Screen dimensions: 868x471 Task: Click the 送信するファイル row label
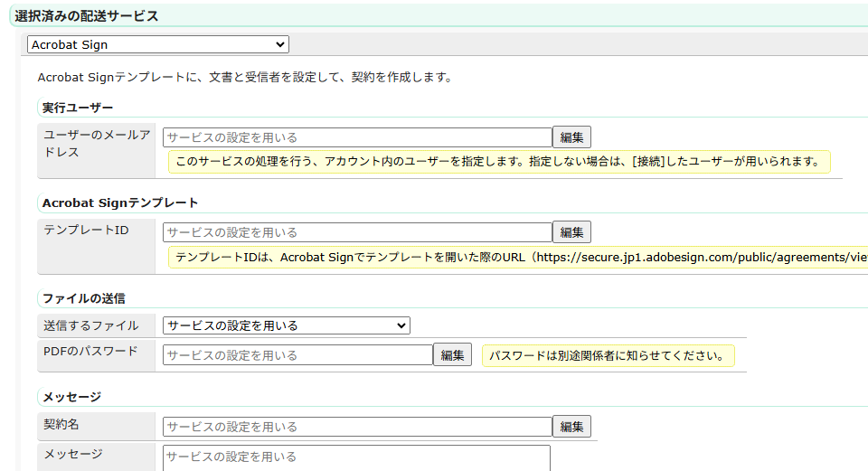click(90, 325)
